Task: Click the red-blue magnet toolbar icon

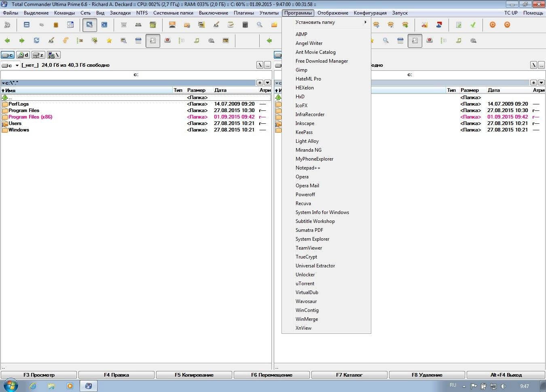Action: point(439,25)
